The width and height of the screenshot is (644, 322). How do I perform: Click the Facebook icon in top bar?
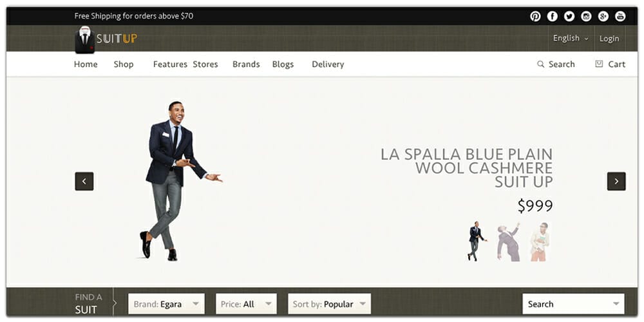tap(553, 16)
